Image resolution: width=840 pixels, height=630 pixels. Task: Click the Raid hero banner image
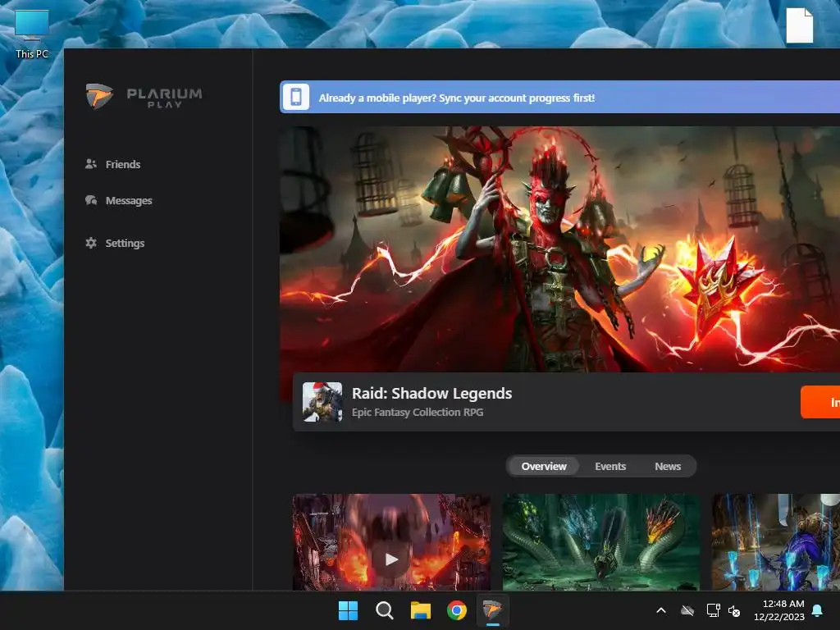click(559, 249)
